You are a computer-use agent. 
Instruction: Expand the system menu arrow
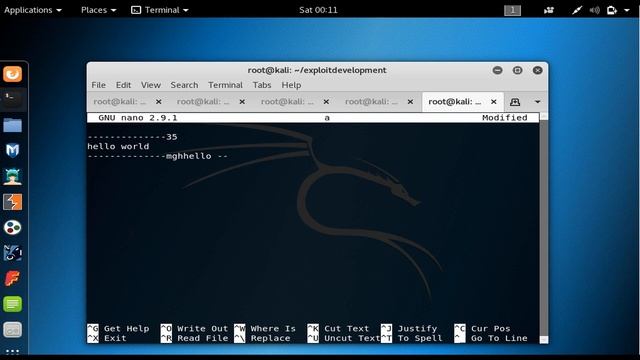click(x=627, y=10)
